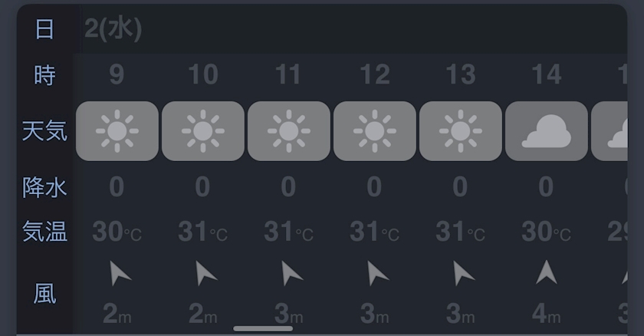
Task: Tap the sunny icon under hour 11
Action: (x=289, y=131)
